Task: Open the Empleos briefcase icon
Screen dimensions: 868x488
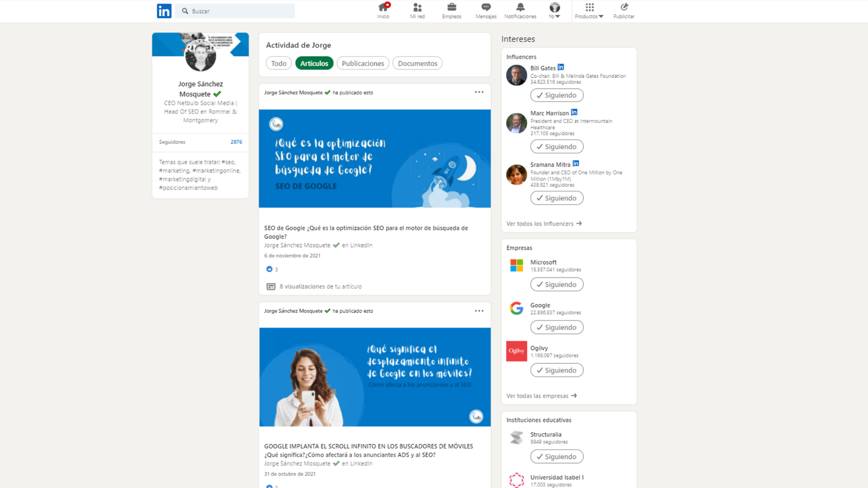Action: pos(451,8)
